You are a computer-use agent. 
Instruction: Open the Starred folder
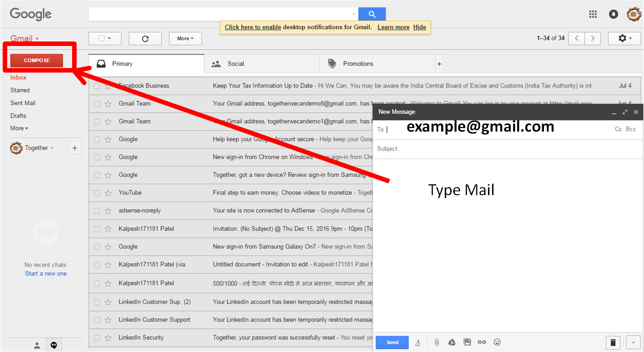20,91
